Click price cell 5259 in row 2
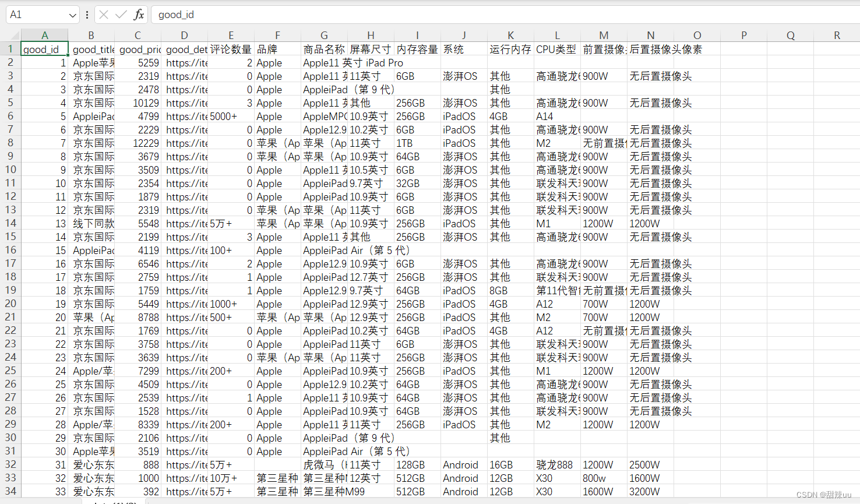This screenshot has height=504, width=860. pos(138,63)
